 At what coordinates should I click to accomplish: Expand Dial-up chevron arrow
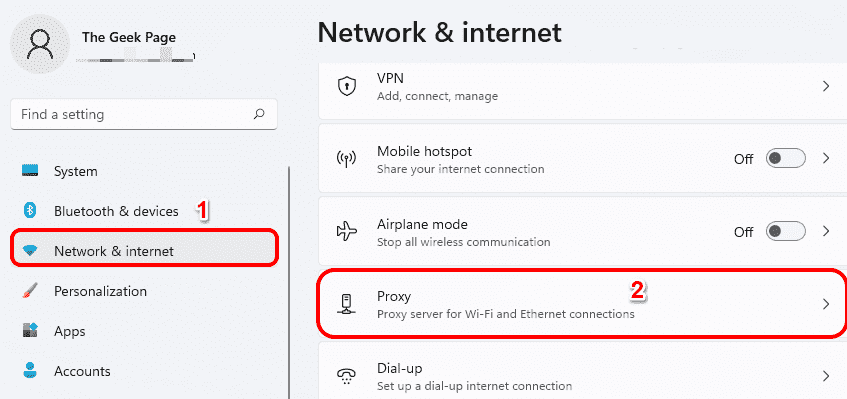[825, 376]
